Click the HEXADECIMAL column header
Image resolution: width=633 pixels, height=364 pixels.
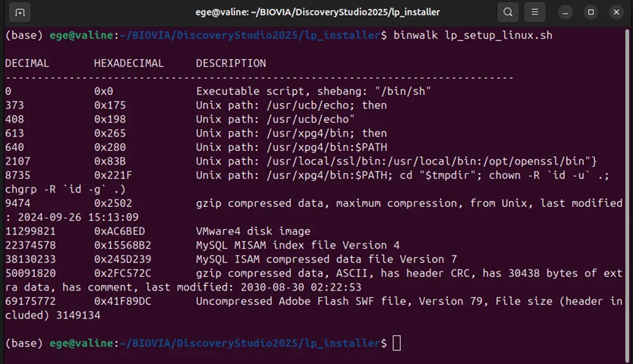(x=129, y=64)
